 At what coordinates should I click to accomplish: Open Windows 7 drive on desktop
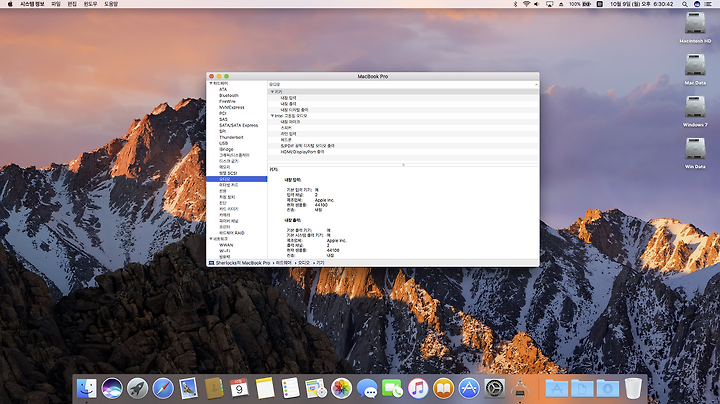pos(695,107)
